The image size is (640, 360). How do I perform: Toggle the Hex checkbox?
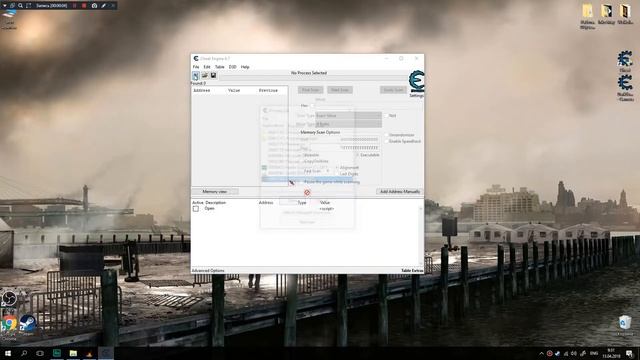[x=313, y=106]
